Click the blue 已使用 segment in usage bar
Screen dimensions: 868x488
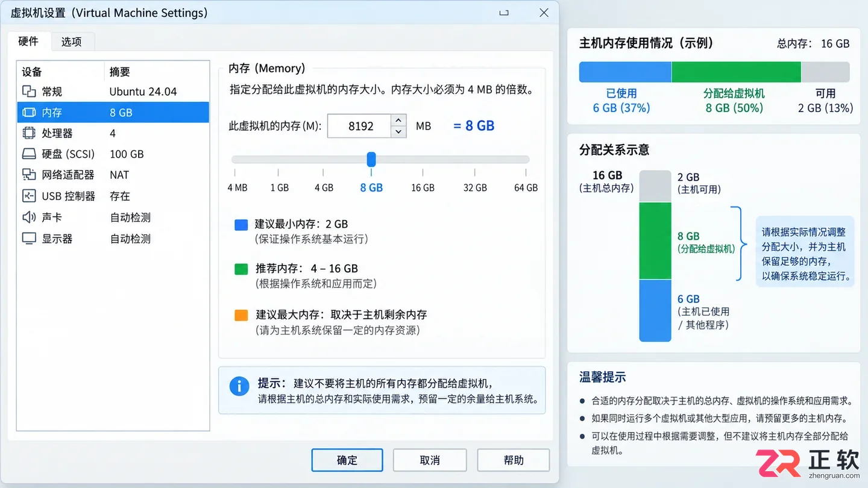click(x=625, y=72)
